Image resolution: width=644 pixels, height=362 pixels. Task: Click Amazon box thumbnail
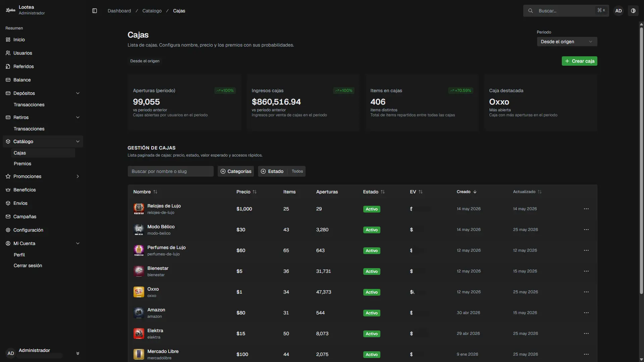click(139, 313)
